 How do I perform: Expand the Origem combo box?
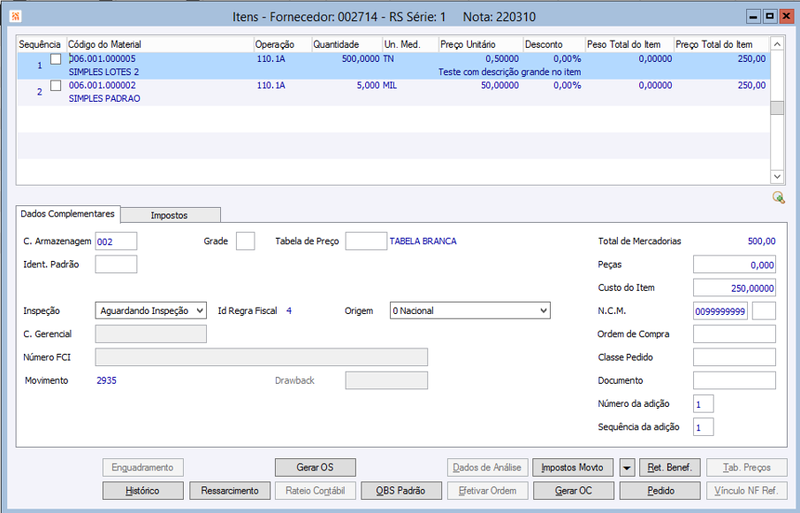(470, 310)
